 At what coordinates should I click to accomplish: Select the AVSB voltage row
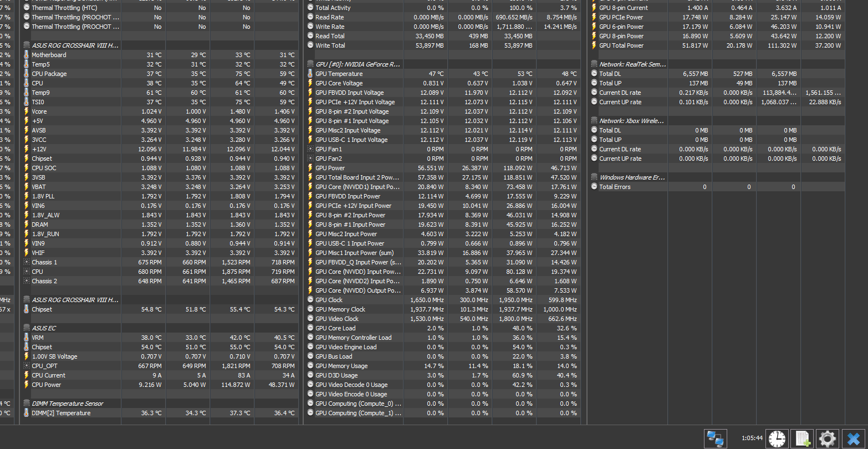[160, 130]
